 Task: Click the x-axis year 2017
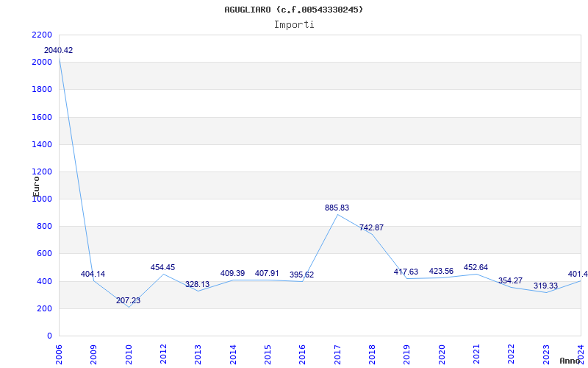click(337, 355)
